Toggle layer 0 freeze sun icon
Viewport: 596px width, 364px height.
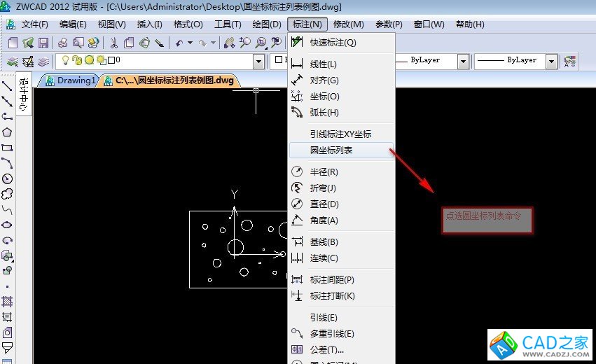pos(90,60)
